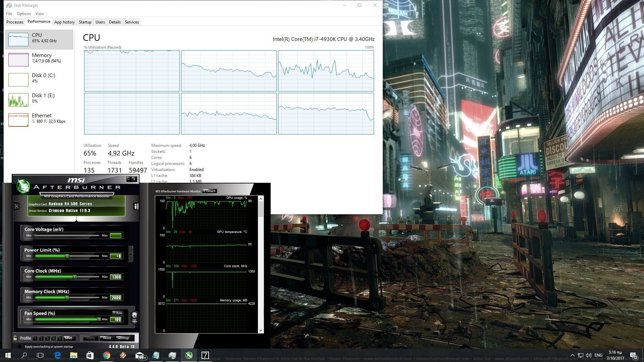Click the Afterburner Kombustor K icon
The image size is (644, 362).
[x=16, y=206]
